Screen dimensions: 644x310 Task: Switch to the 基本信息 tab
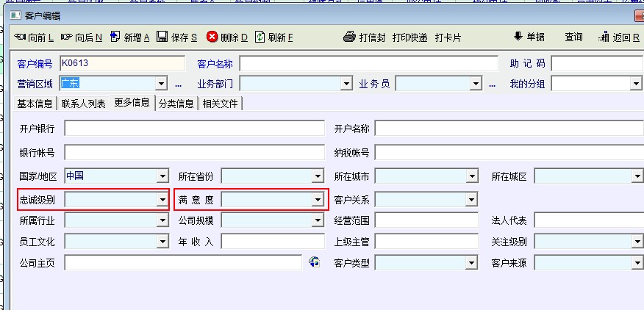coord(36,104)
